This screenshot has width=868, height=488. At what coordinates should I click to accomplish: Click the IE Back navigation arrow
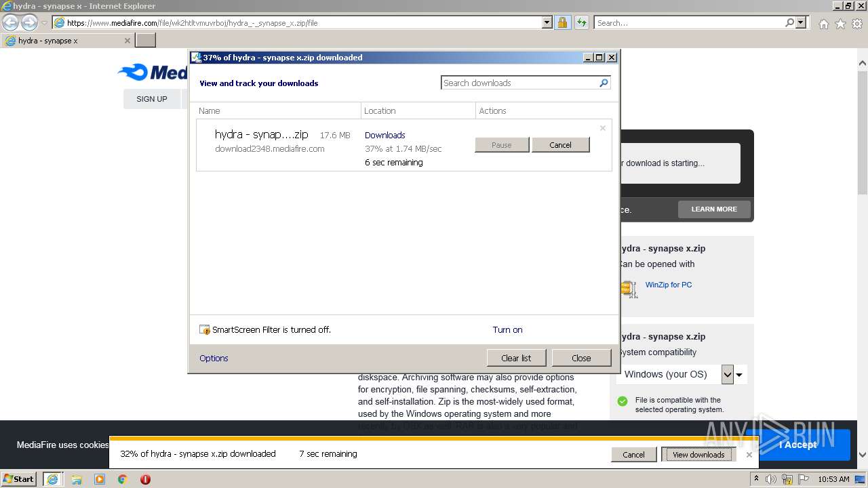tap(10, 22)
